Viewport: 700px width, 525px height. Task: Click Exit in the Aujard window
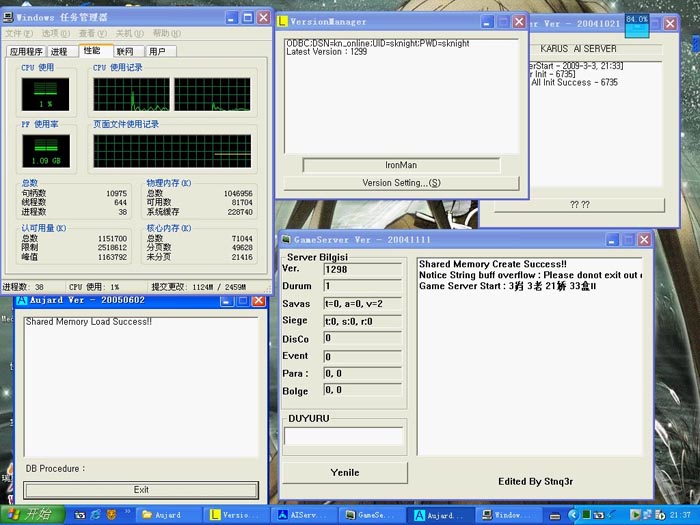(141, 490)
